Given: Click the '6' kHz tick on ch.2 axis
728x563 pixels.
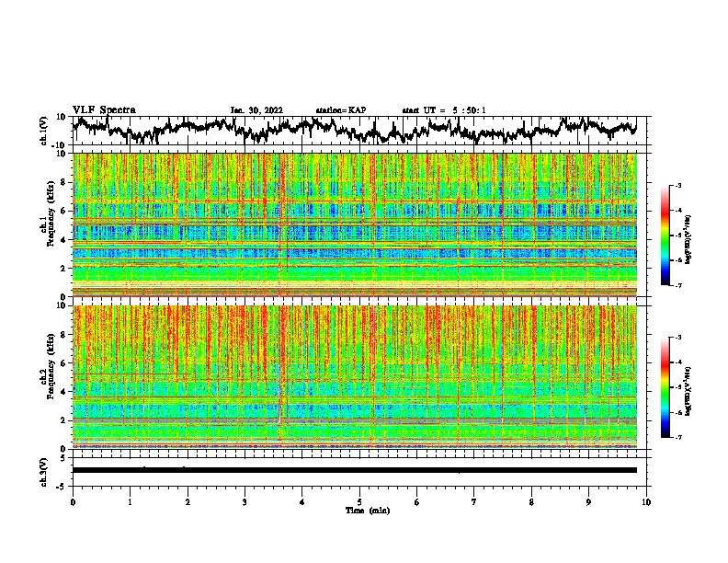Looking at the screenshot, I should point(64,363).
